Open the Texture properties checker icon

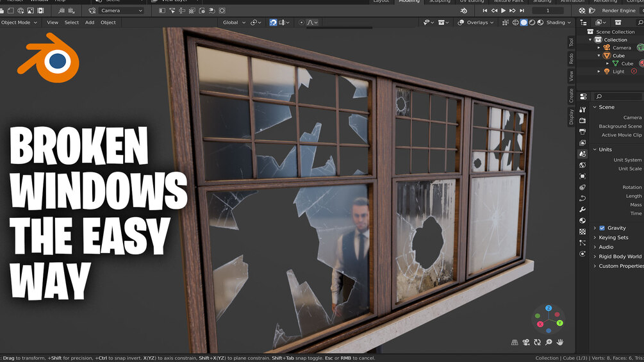582,231
